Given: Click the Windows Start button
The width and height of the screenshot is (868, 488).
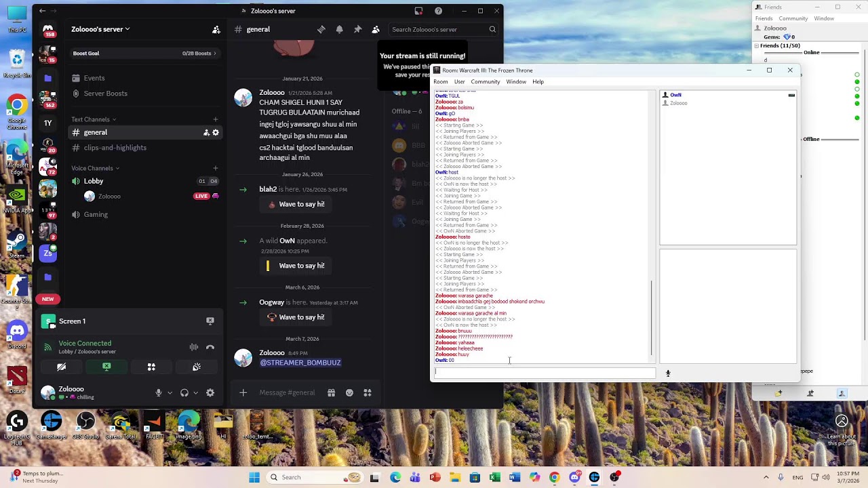Looking at the screenshot, I should [x=254, y=477].
